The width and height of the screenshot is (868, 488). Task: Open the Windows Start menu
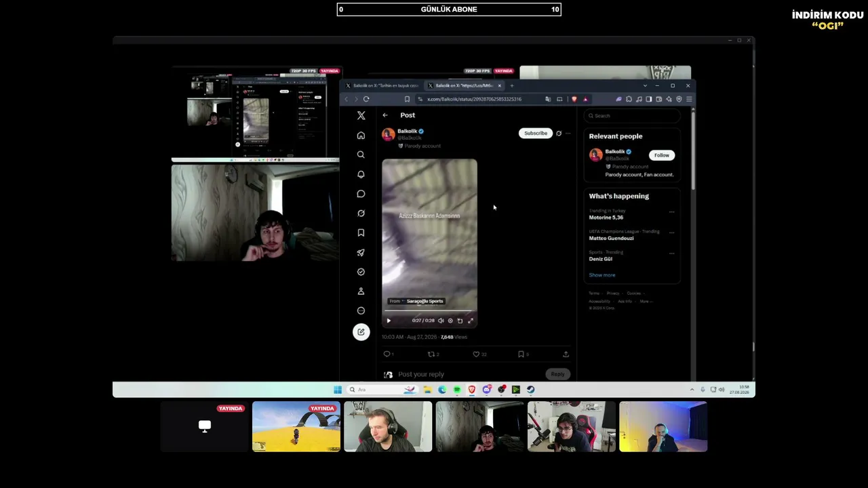click(338, 390)
